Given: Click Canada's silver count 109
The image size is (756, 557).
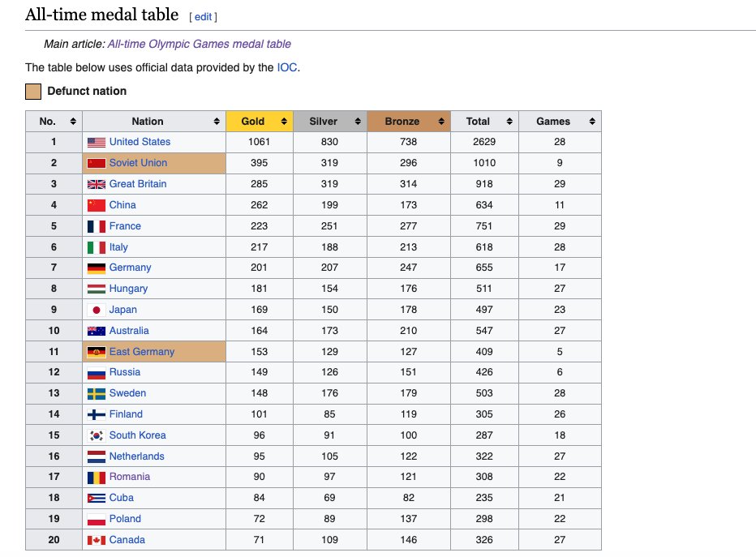Looking at the screenshot, I should point(330,540).
